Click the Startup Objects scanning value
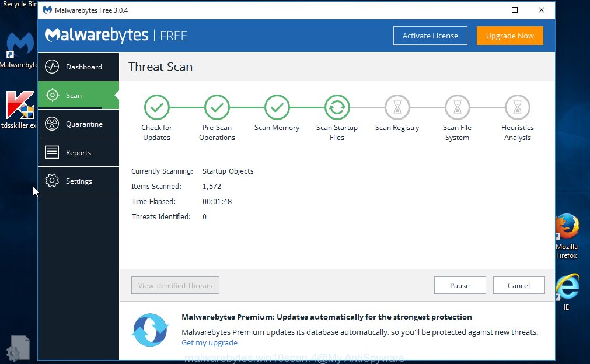590x364 pixels. [228, 171]
